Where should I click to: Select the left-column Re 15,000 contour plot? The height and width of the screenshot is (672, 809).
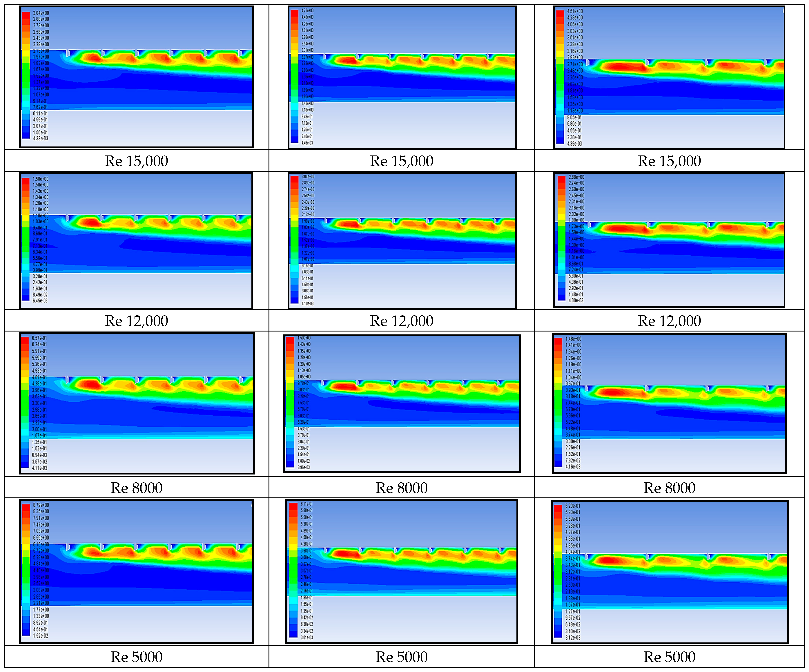(x=136, y=77)
